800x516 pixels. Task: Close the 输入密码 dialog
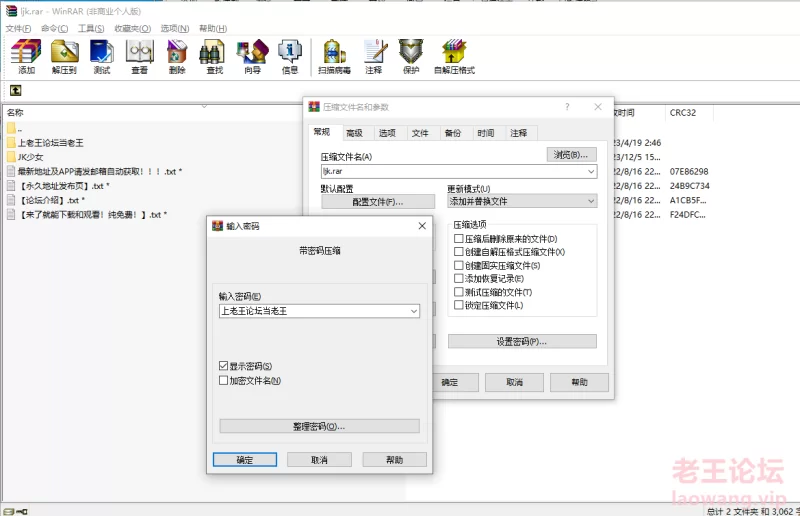pyautogui.click(x=422, y=226)
